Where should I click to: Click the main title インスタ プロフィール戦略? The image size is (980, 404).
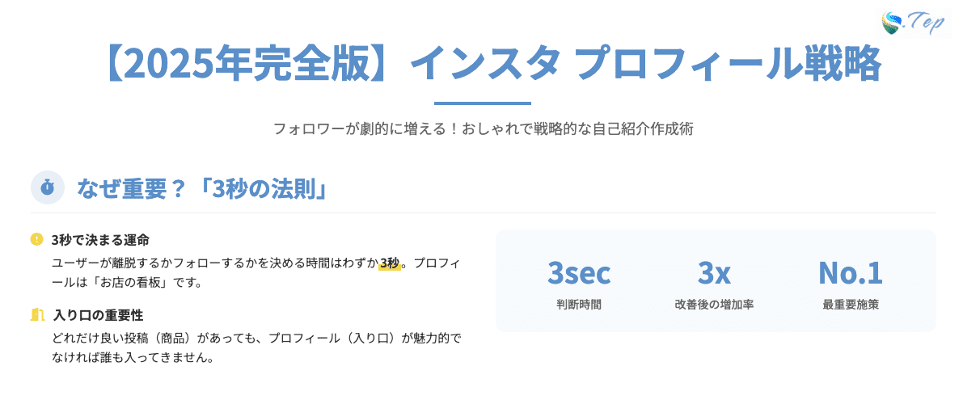click(645, 63)
